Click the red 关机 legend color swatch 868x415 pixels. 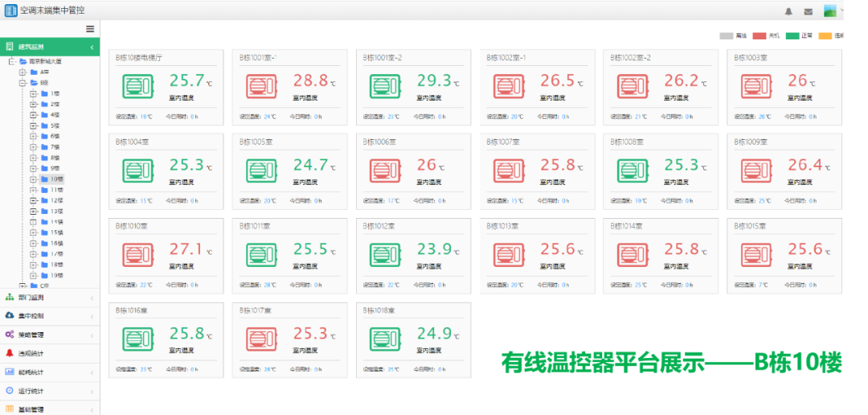[x=759, y=35]
